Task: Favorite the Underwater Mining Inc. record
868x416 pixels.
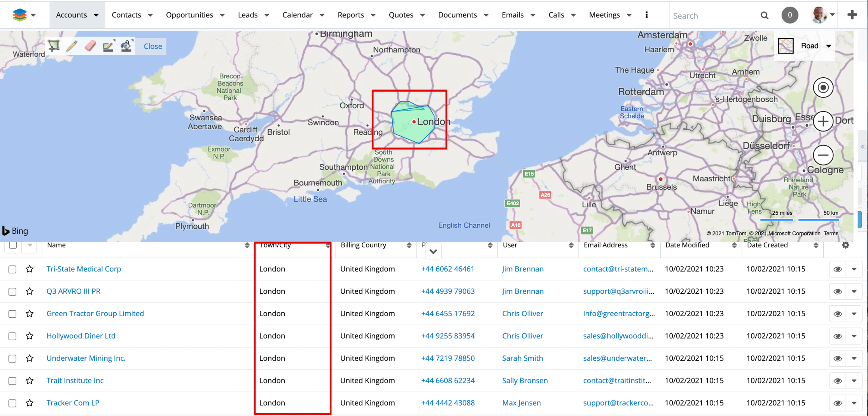Action: (x=30, y=358)
